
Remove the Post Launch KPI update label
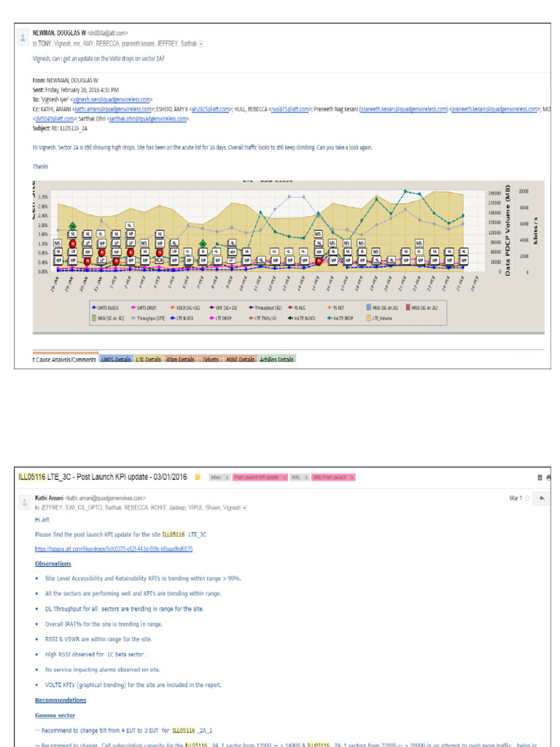(x=284, y=477)
